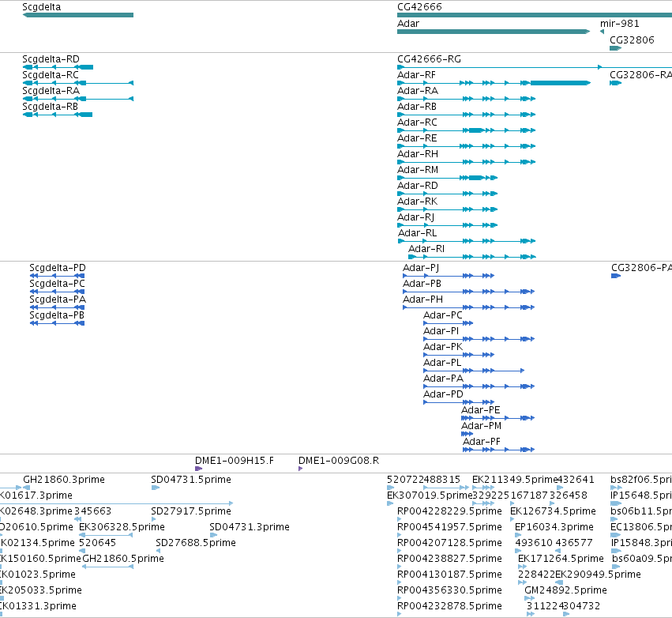Select the Scgdelta-RC transcript label
Image resolution: width=672 pixels, height=618 pixels.
[x=51, y=75]
